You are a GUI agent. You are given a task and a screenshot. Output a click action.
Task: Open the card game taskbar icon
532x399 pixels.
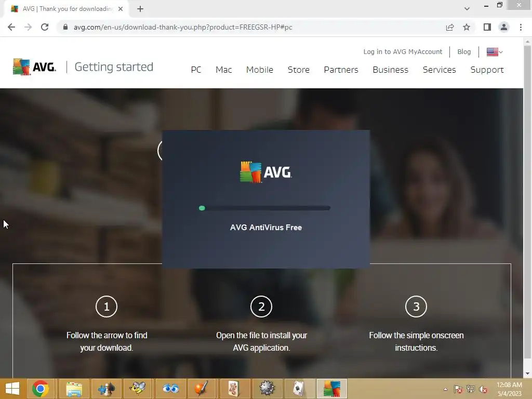234,389
